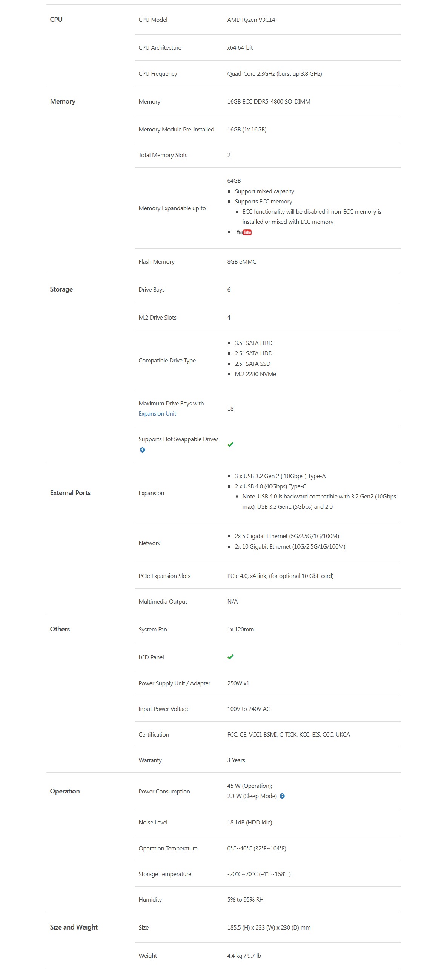Click the Noise Level label

tap(153, 822)
